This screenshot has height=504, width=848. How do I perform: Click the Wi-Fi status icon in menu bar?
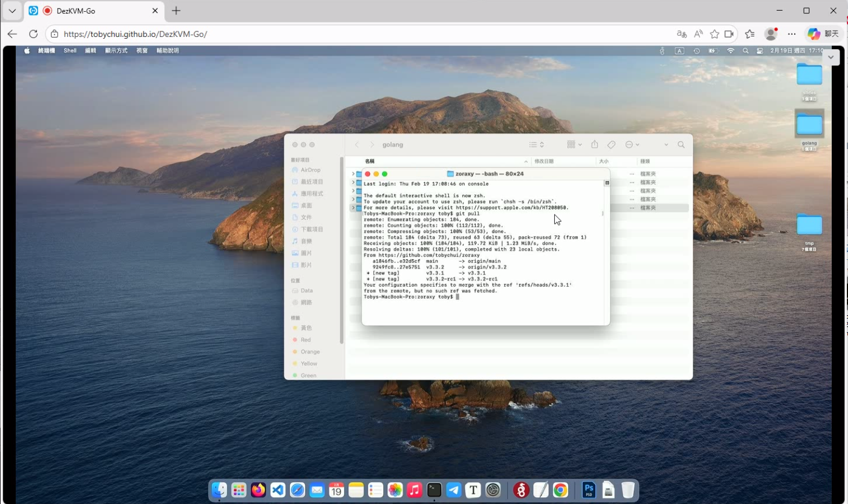click(730, 50)
